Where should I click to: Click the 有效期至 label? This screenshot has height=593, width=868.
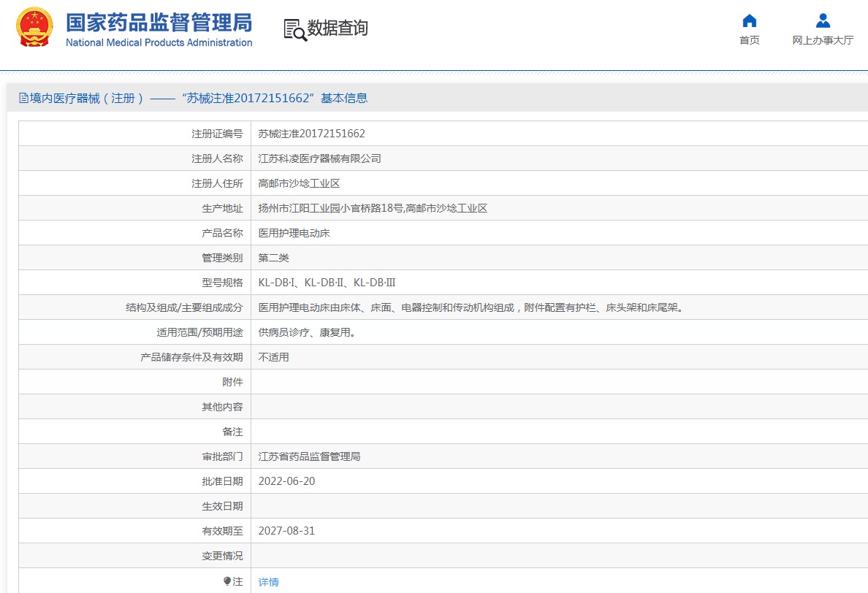point(222,531)
